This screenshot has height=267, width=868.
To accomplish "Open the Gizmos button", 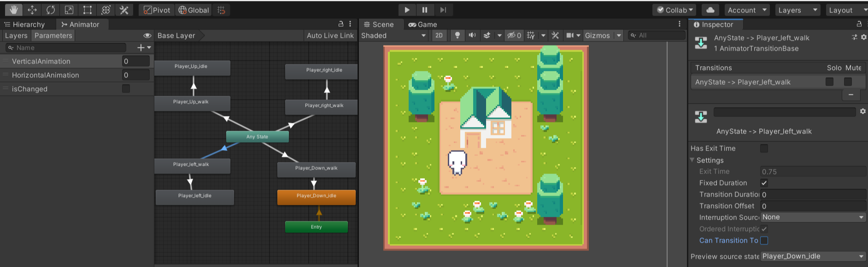I will coord(598,35).
